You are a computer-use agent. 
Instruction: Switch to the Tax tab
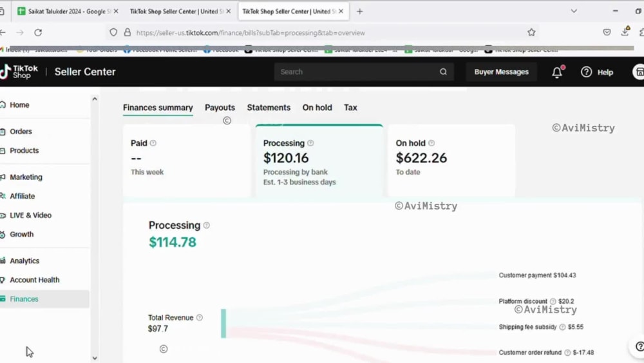(x=350, y=108)
